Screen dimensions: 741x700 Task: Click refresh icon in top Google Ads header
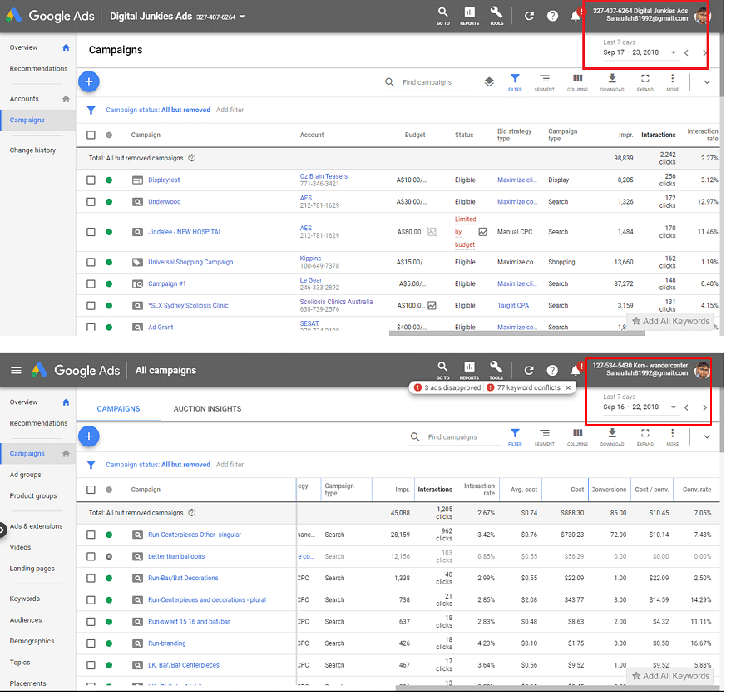[x=529, y=16]
